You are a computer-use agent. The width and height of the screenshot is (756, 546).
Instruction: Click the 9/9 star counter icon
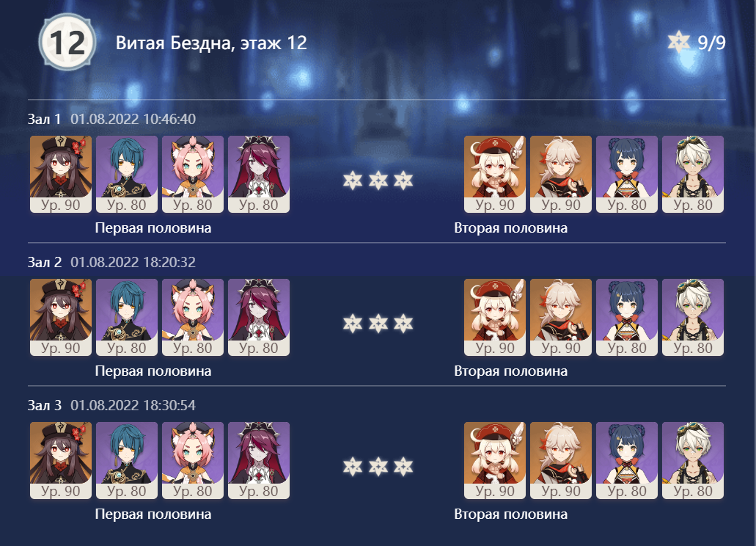coord(678,43)
